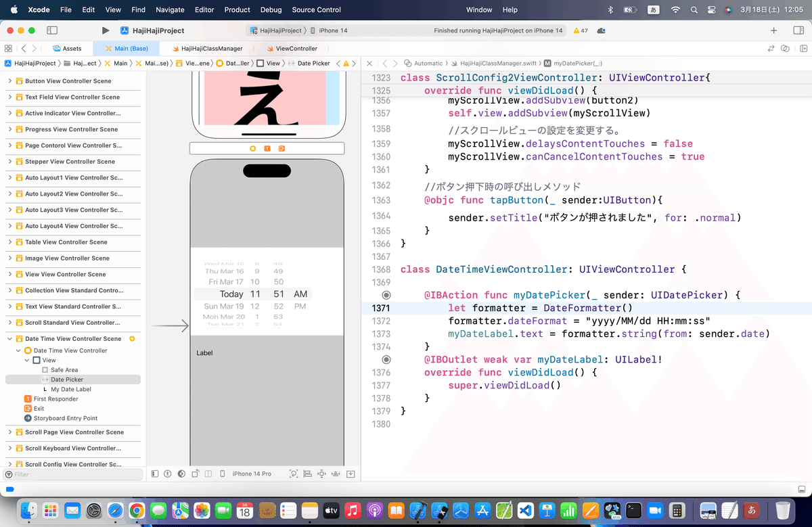Click the scene warning badge on Date Time scene
The image size is (812, 527).
(132, 338)
